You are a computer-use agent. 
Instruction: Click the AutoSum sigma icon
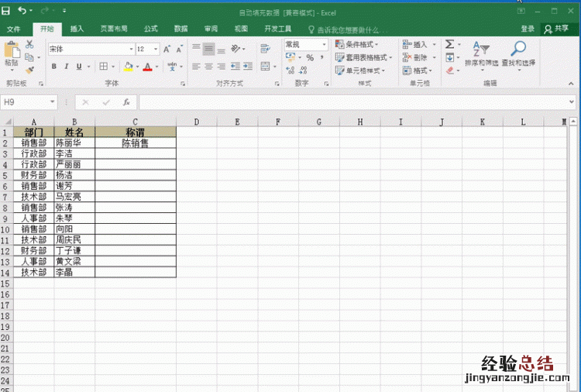(x=449, y=45)
